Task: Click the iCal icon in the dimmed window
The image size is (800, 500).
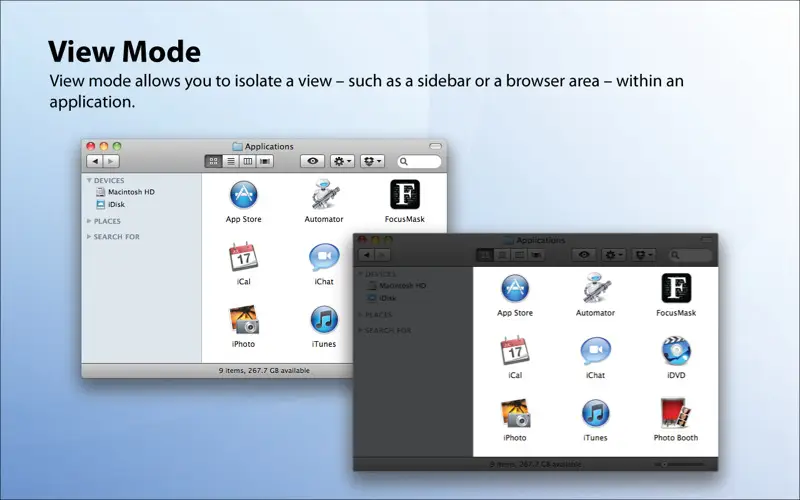Action: (x=515, y=351)
